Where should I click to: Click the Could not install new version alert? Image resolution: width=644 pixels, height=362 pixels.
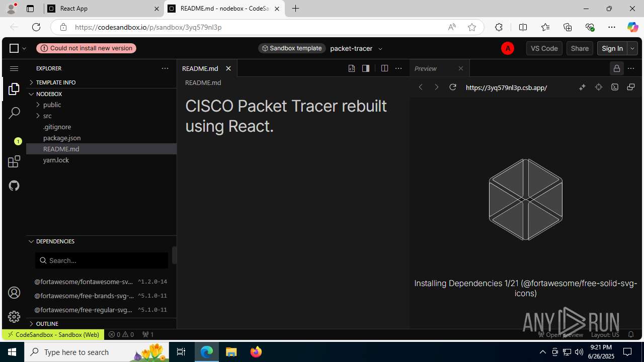click(x=86, y=48)
